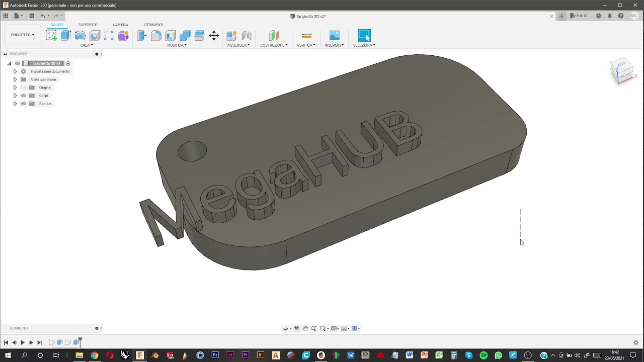
Task: Open Photoshop from the taskbar
Action: 215,355
